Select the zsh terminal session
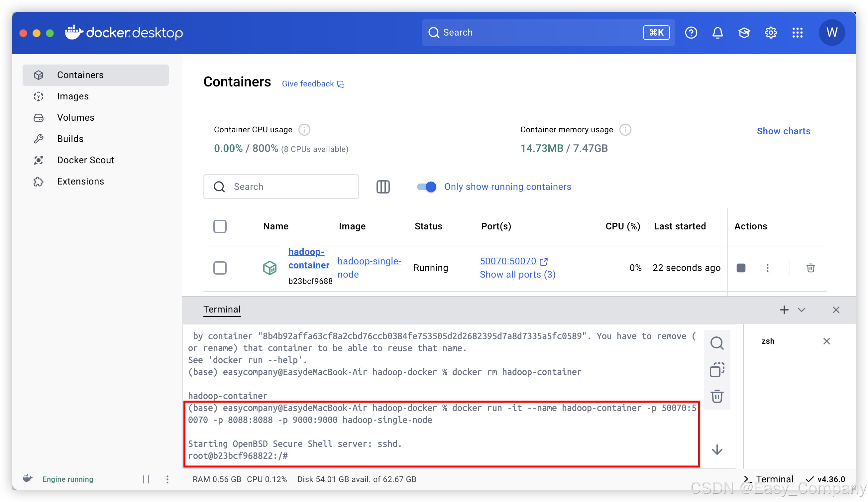Viewport: 868px width, 502px height. [x=768, y=341]
